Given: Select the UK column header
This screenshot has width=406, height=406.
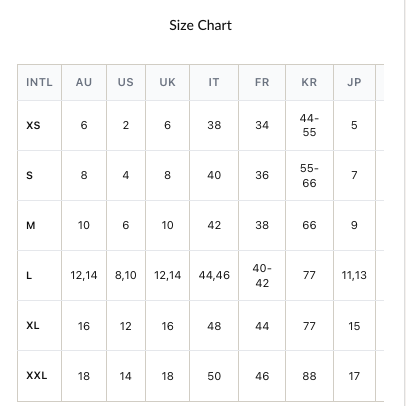Looking at the screenshot, I should (x=167, y=82).
